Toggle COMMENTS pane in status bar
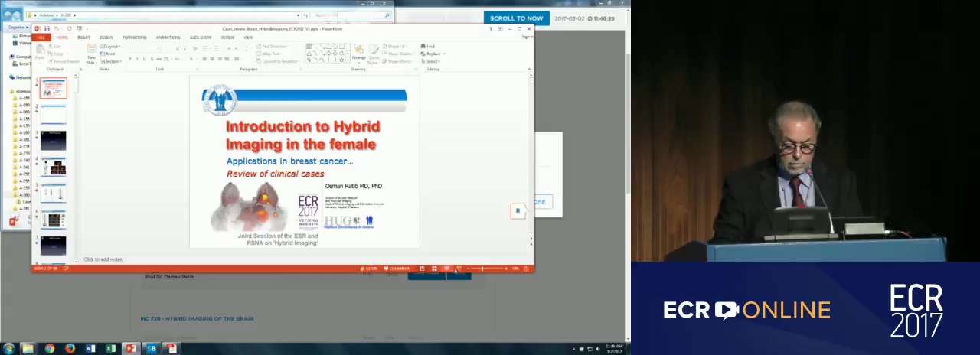This screenshot has width=980, height=355. tap(397, 269)
